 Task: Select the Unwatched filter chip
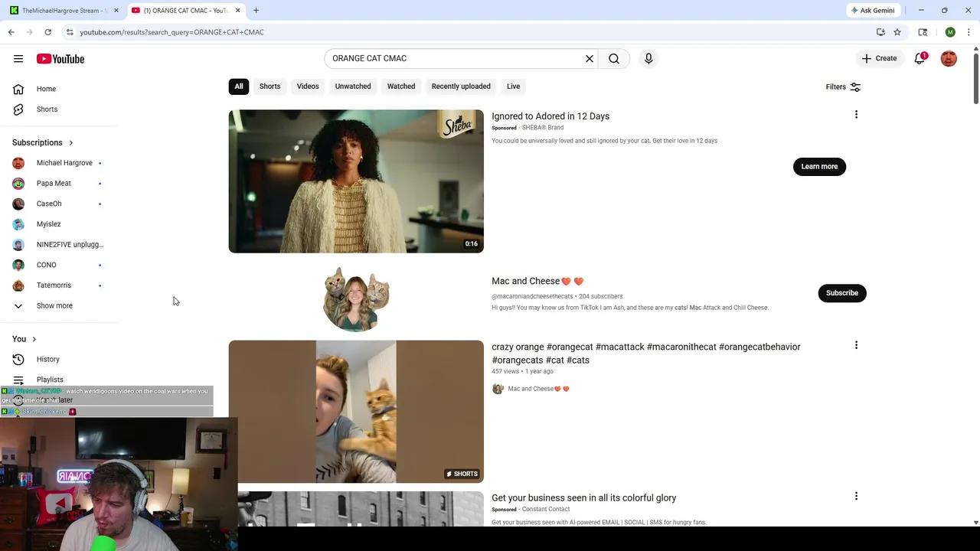coord(353,86)
